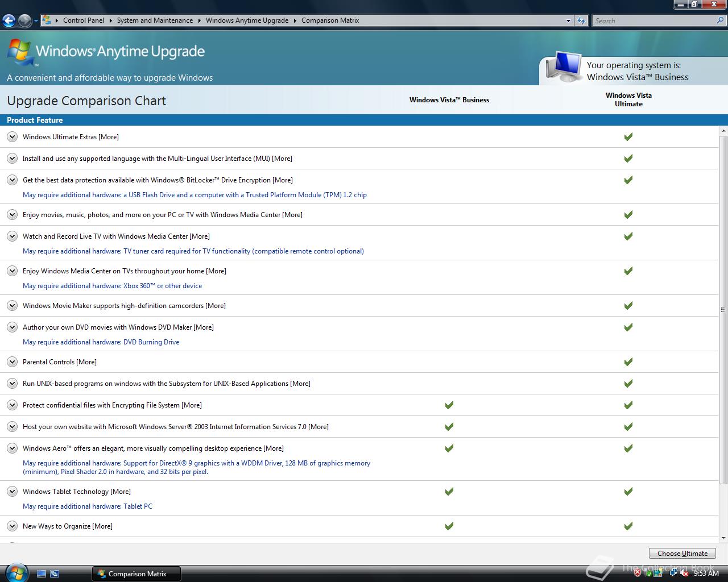The width and height of the screenshot is (728, 582).
Task: Click the network connection tray icon
Action: click(673, 573)
